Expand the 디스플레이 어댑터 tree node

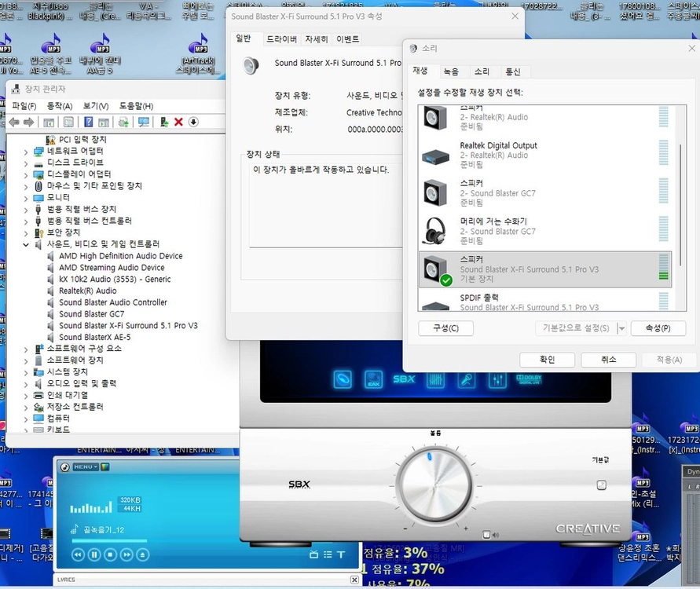[26, 175]
